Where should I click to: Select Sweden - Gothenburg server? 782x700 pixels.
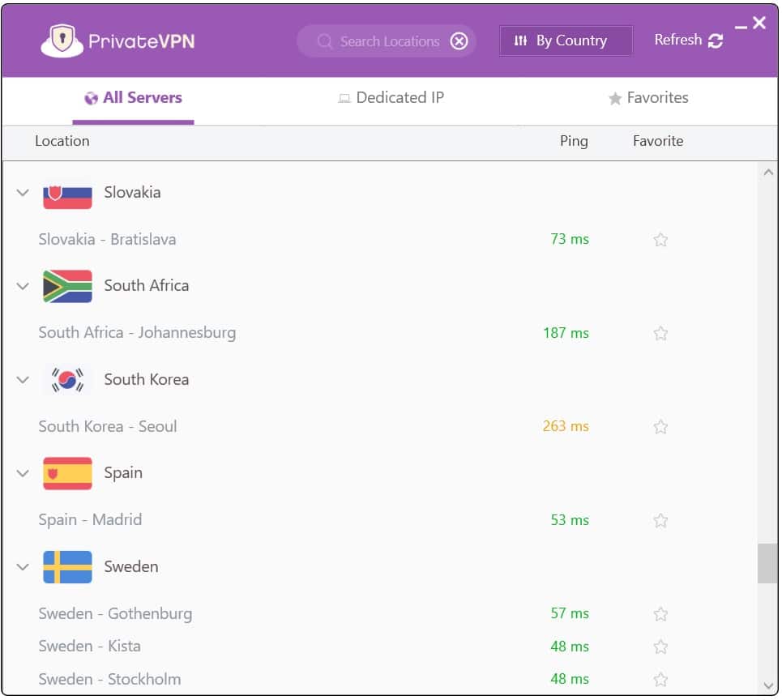[115, 614]
